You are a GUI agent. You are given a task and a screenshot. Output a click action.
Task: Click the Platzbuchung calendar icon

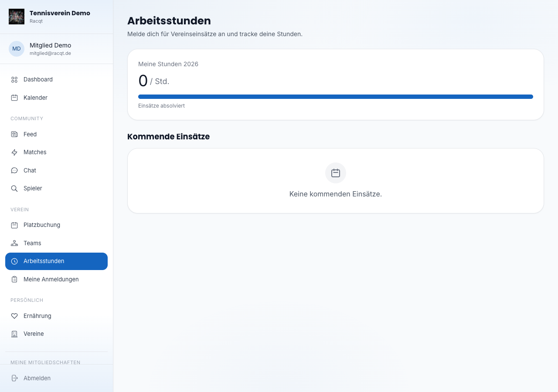14,225
